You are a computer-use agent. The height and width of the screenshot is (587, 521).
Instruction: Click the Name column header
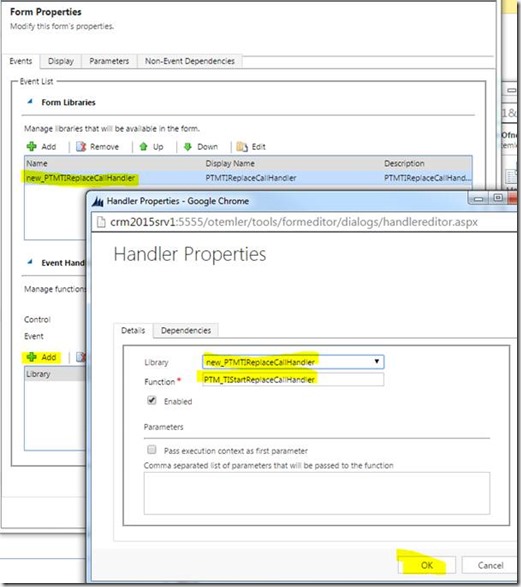click(37, 164)
